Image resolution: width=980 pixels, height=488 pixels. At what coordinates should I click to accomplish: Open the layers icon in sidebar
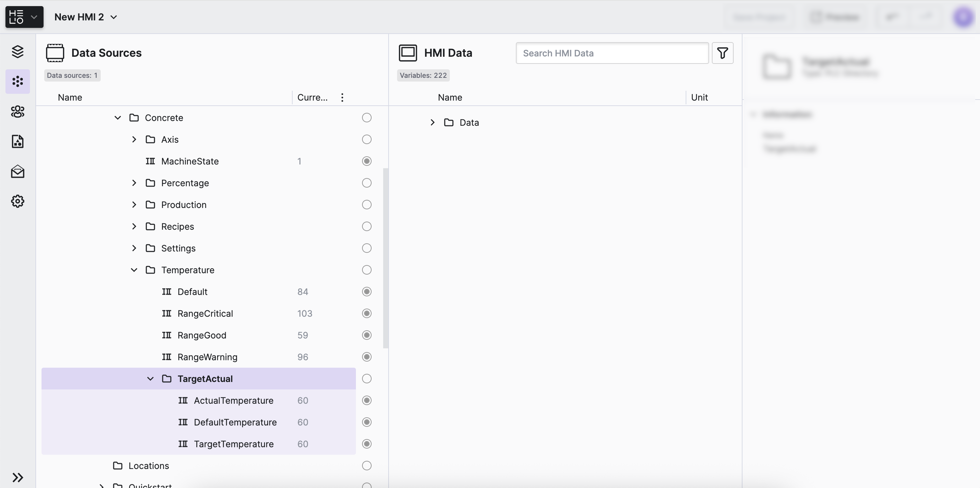click(x=17, y=51)
